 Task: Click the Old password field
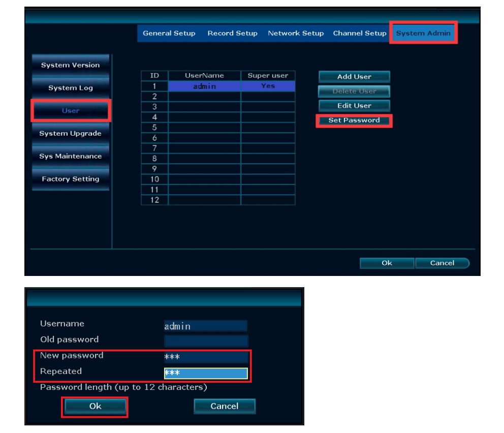tap(206, 341)
